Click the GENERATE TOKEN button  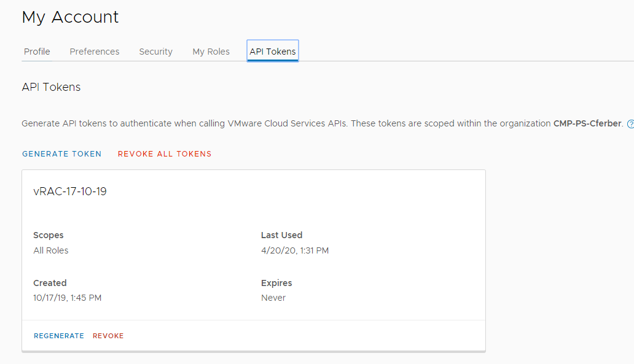(62, 154)
